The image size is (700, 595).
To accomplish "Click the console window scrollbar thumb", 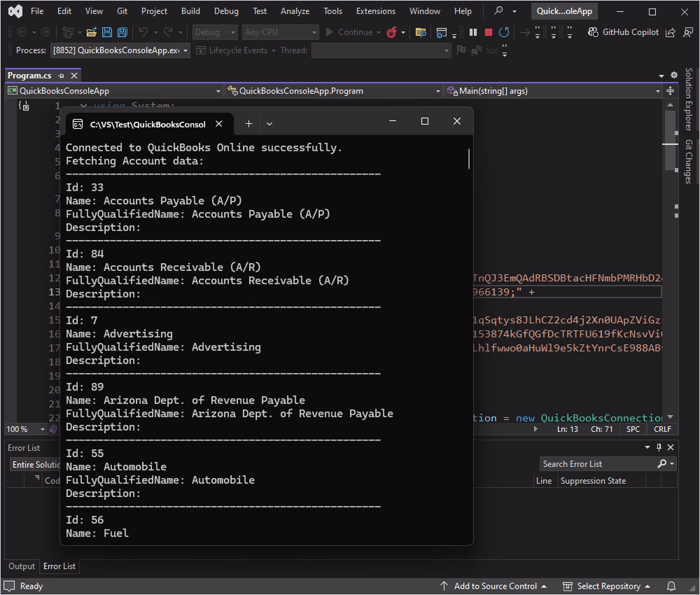I will tap(468, 159).
